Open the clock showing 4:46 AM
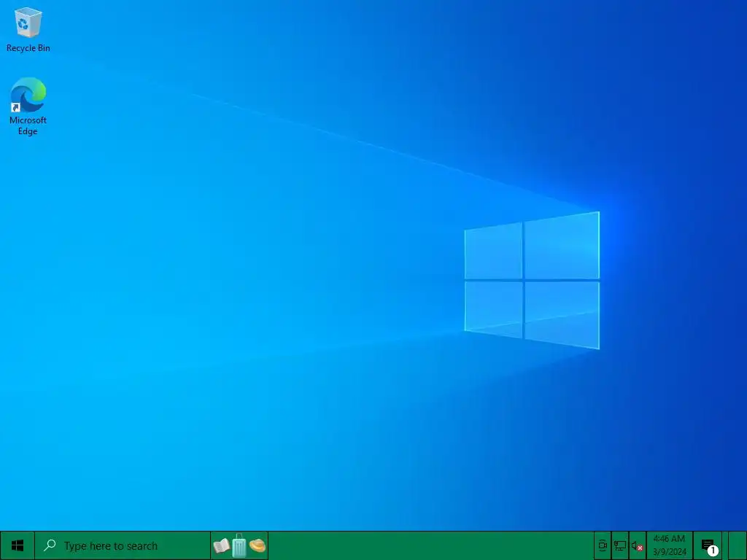The width and height of the screenshot is (747, 560). [x=670, y=545]
